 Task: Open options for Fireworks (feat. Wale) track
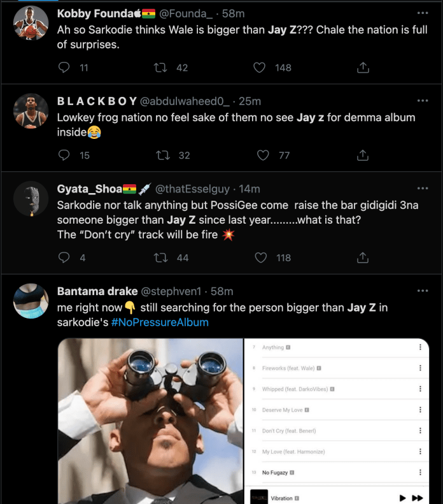[x=420, y=368]
